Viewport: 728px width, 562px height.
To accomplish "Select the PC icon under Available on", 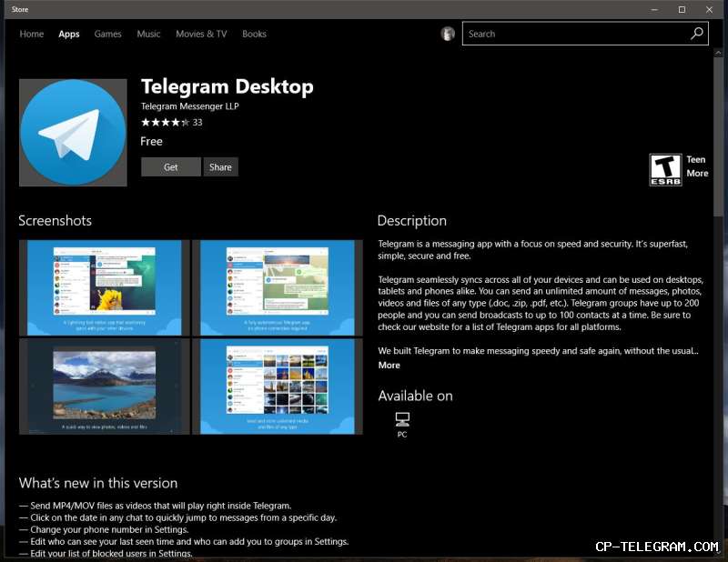I will click(x=401, y=420).
